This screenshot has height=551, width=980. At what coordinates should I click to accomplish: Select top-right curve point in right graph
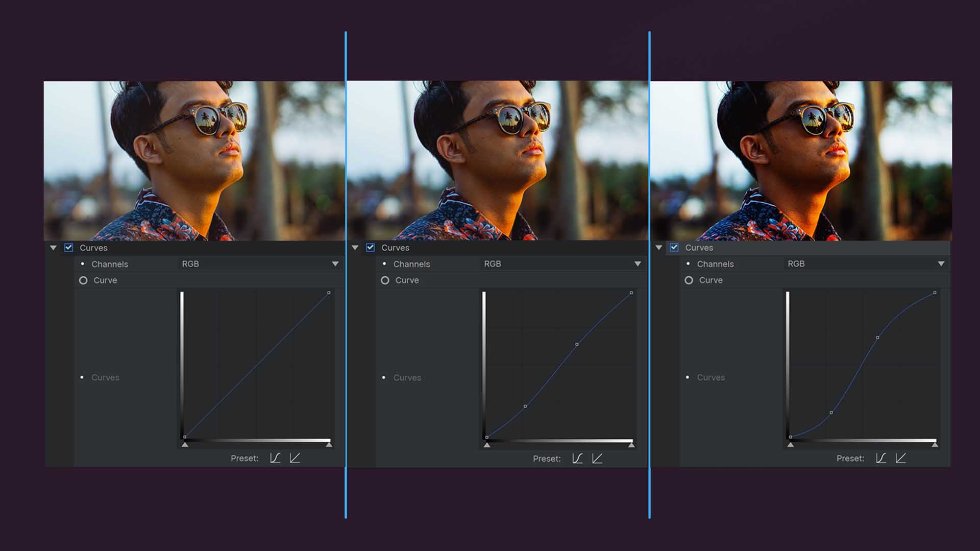pyautogui.click(x=935, y=293)
